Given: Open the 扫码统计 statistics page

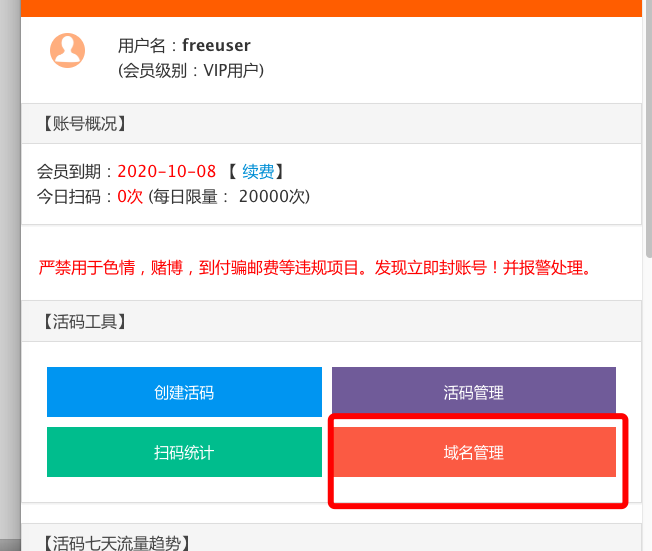Looking at the screenshot, I should [184, 452].
